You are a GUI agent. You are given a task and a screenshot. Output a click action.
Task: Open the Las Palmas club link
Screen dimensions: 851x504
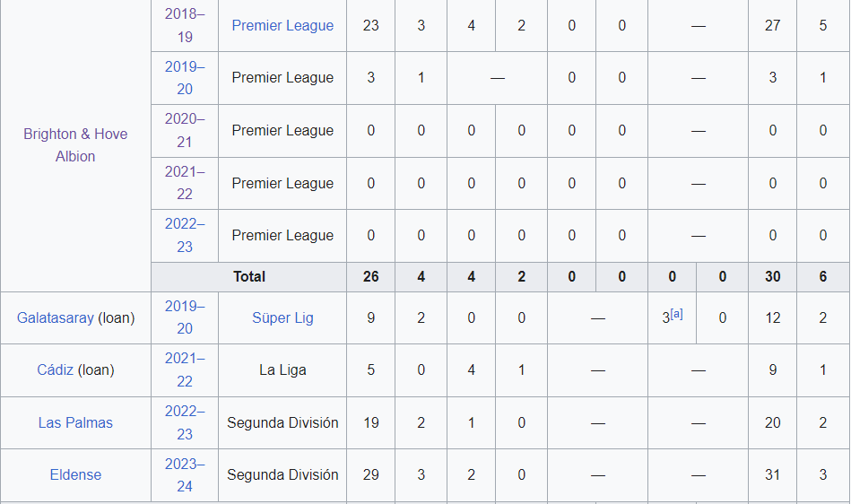[75, 422]
